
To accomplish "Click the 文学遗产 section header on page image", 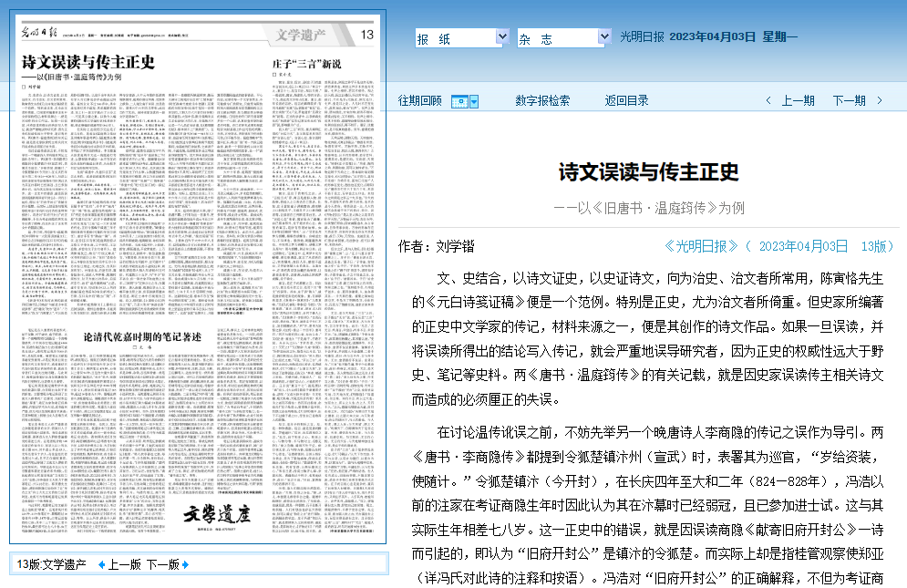I will 300,35.
